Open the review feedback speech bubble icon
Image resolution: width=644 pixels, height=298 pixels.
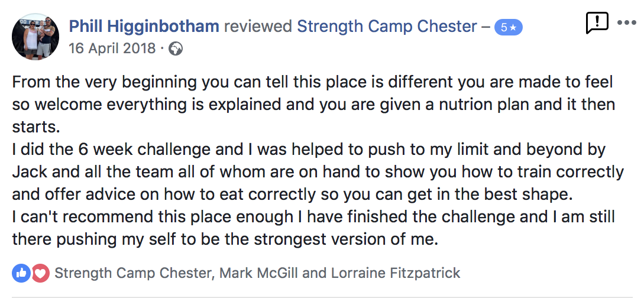[x=597, y=23]
